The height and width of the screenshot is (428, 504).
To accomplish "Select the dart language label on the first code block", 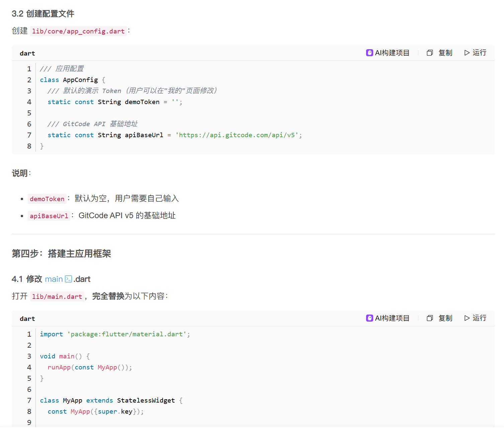I will point(27,53).
